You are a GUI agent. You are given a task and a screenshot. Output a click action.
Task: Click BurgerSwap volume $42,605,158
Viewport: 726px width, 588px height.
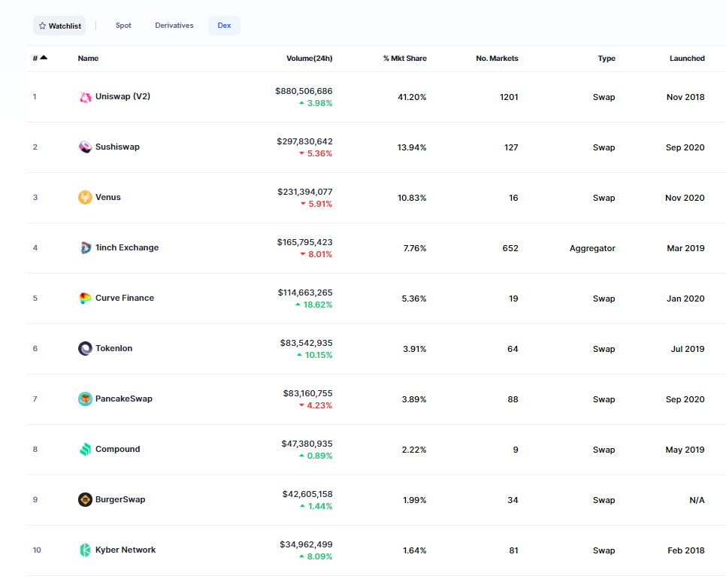point(307,495)
